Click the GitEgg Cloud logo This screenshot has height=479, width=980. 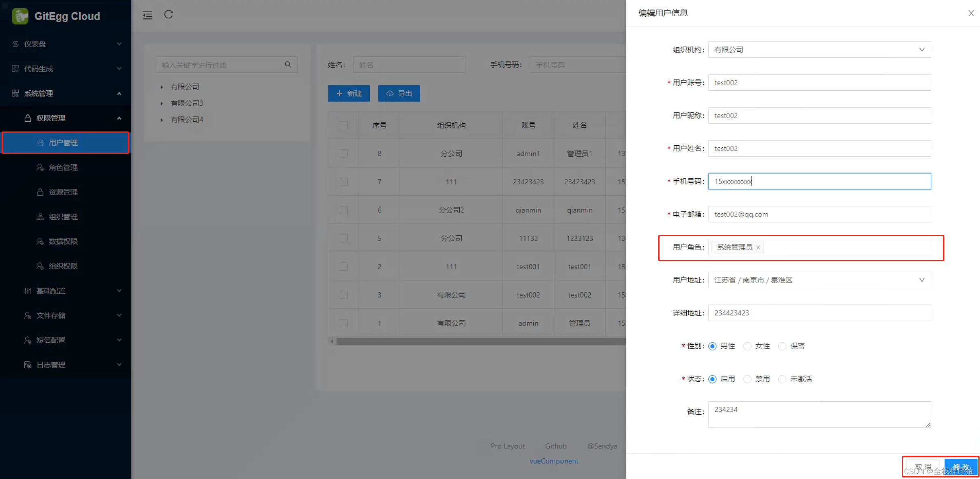pos(20,16)
